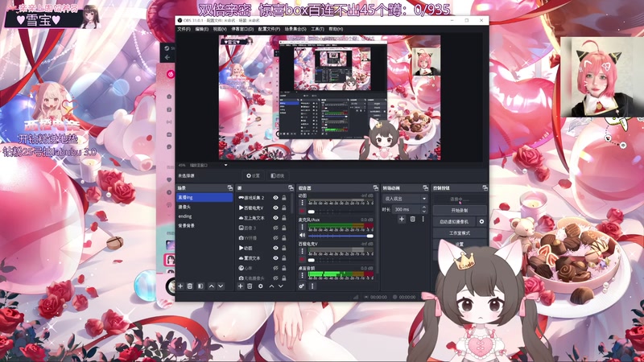
Task: Open options dots for 百橙电竞V mixer channel
Action: coord(303,251)
